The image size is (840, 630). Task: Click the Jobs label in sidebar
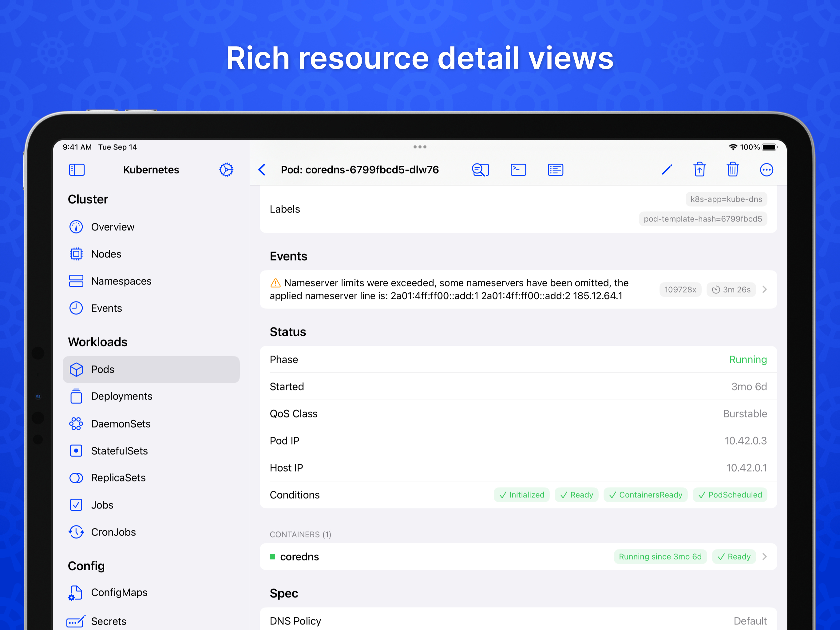(102, 505)
